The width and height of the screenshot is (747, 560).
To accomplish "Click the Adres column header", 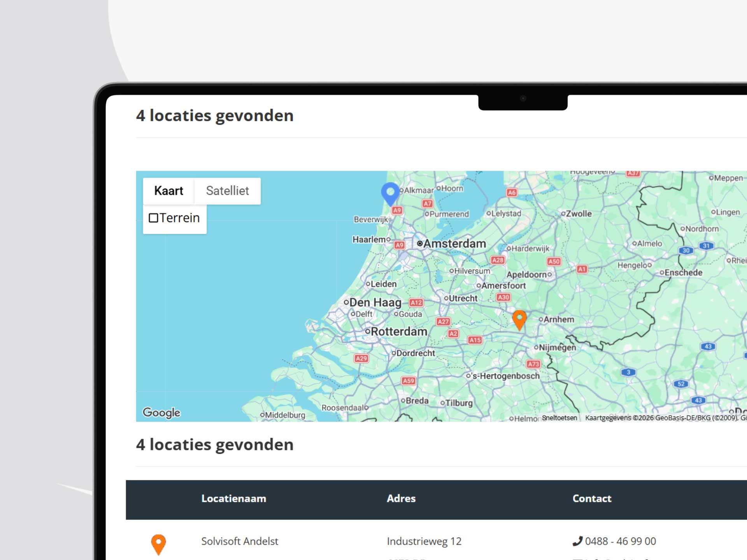I will point(401,499).
